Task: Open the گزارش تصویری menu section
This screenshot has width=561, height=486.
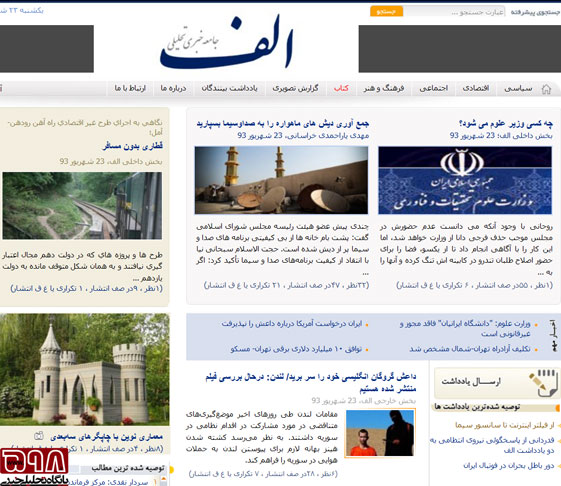Action: pyautogui.click(x=295, y=88)
